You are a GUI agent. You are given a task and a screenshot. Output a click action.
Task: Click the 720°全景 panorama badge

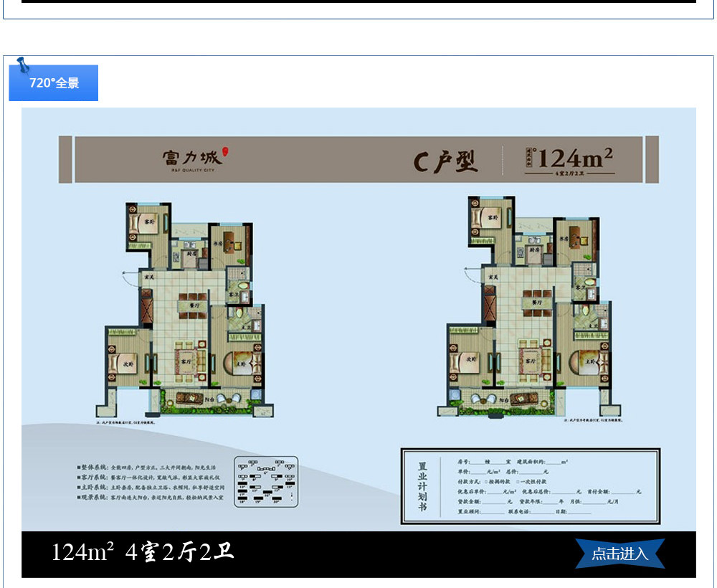point(54,83)
